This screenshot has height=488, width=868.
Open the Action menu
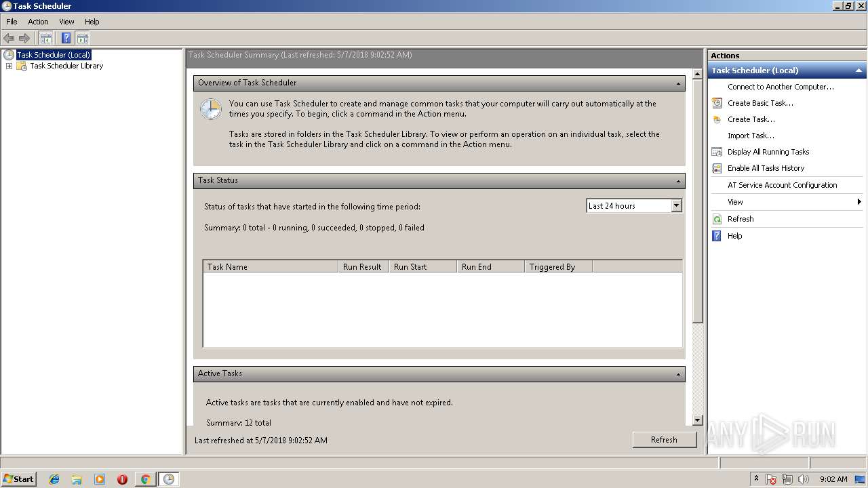(38, 22)
